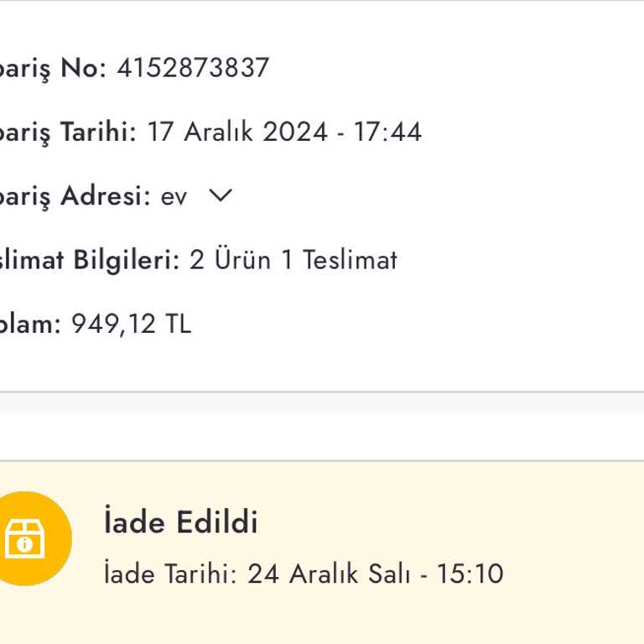
Task: Click the 'İade Edildi' heading
Action: tap(180, 522)
